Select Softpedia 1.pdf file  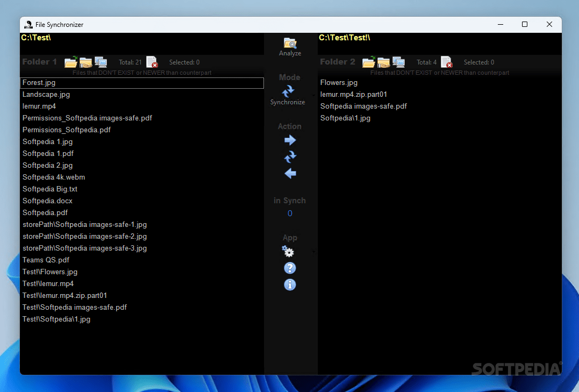142,154
